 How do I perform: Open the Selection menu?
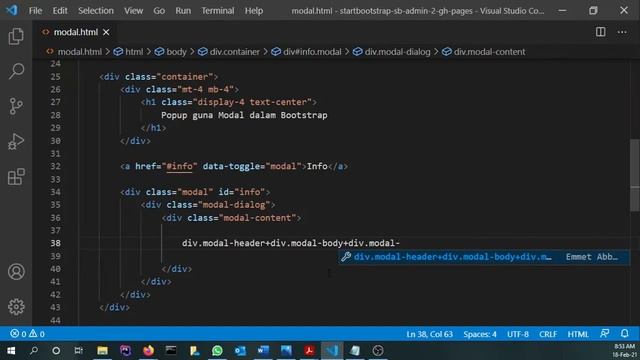pos(96,11)
